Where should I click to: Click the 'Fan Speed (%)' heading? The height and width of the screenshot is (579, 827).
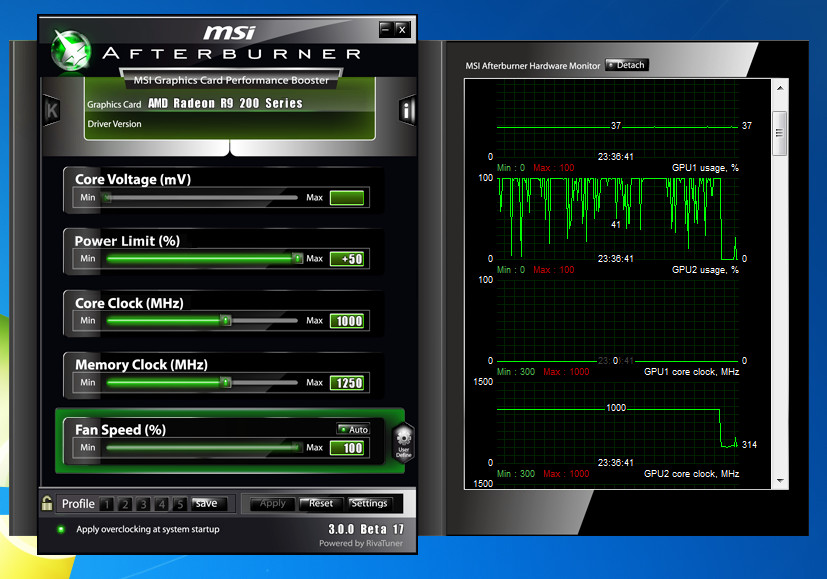click(120, 430)
